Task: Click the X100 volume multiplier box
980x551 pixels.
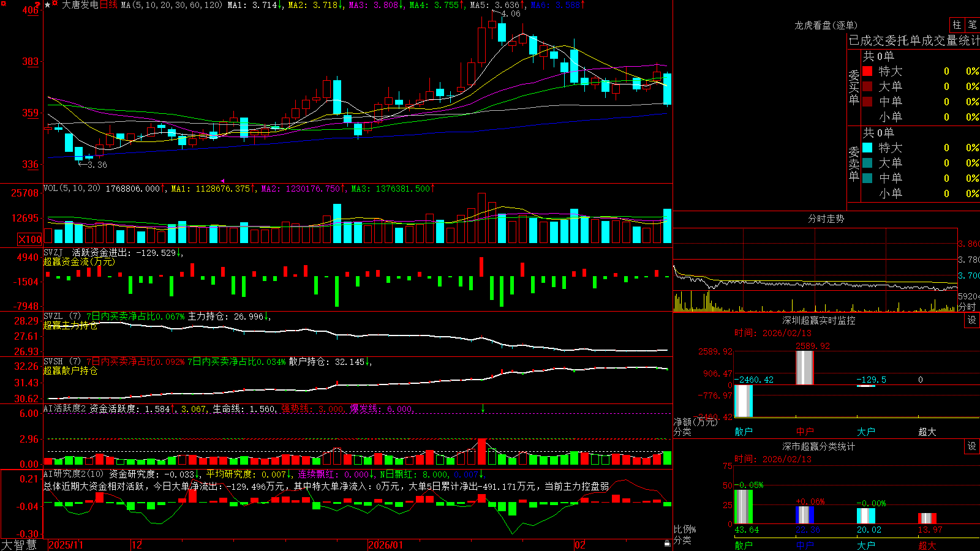Action: point(29,239)
